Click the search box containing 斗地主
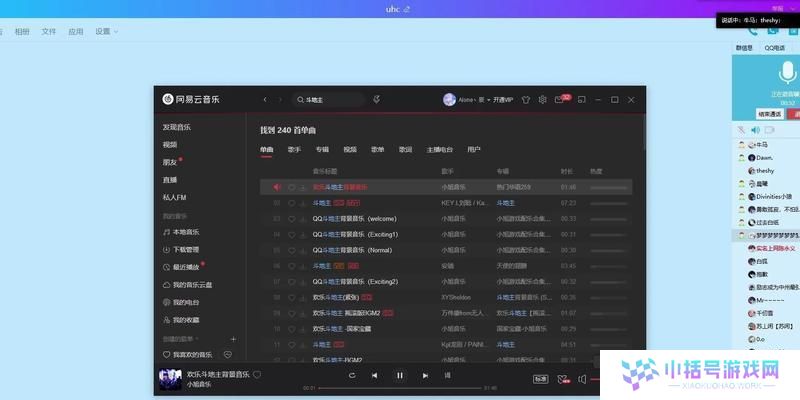Image resolution: width=800 pixels, height=400 pixels. pos(329,100)
